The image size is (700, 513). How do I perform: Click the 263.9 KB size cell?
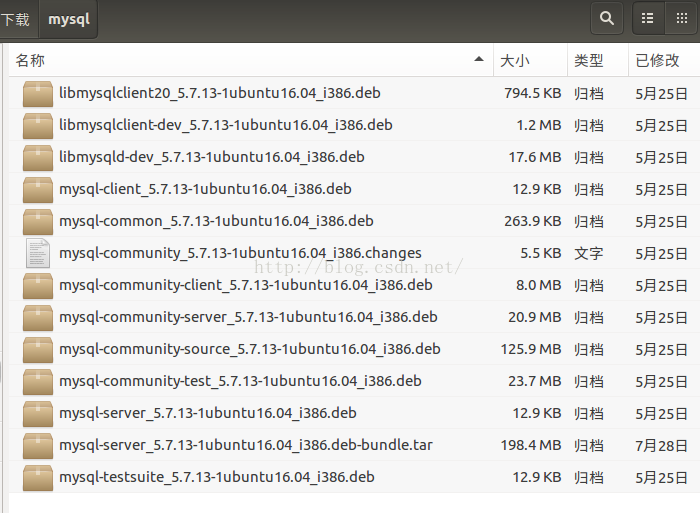click(533, 221)
